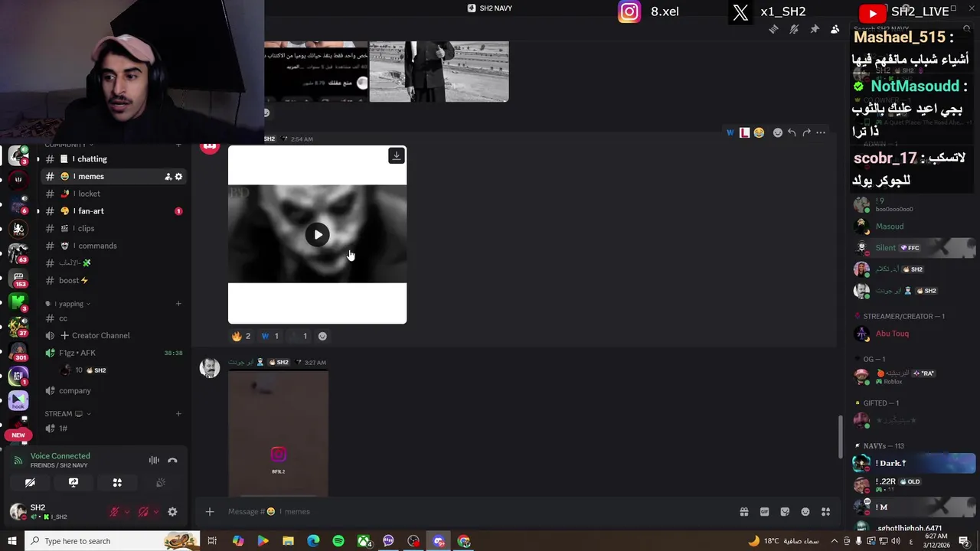Download the Joker video attachment
Viewport: 980px width, 551px height.
(397, 155)
